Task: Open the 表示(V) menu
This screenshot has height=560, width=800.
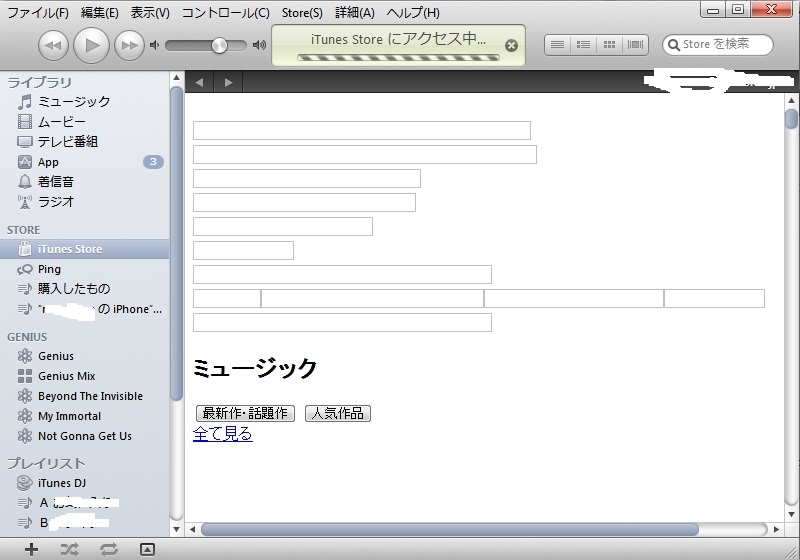Action: 150,12
